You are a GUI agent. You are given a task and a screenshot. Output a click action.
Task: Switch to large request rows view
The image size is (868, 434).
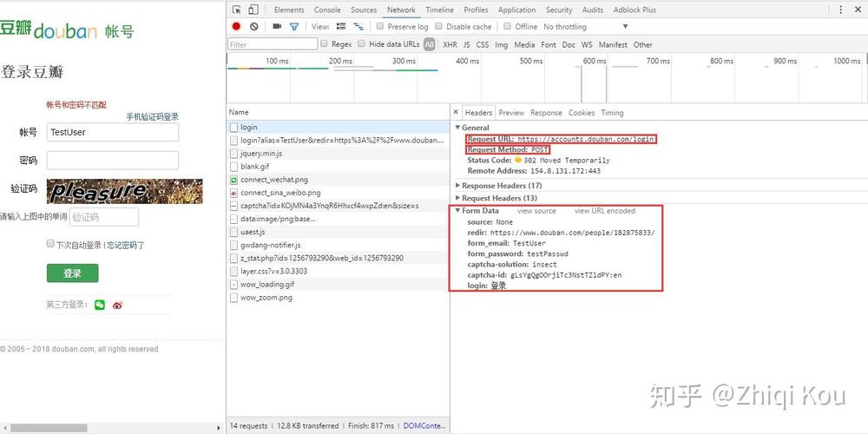[x=341, y=27]
